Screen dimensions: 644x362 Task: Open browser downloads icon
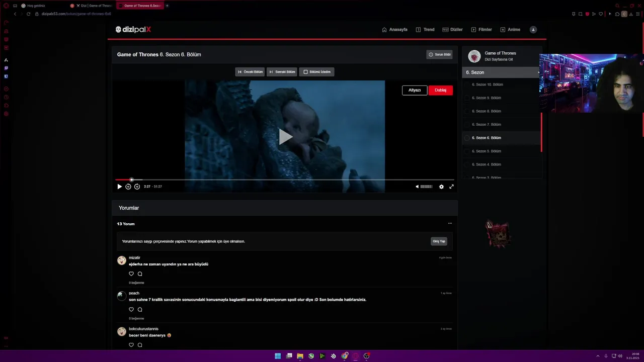pos(631,14)
